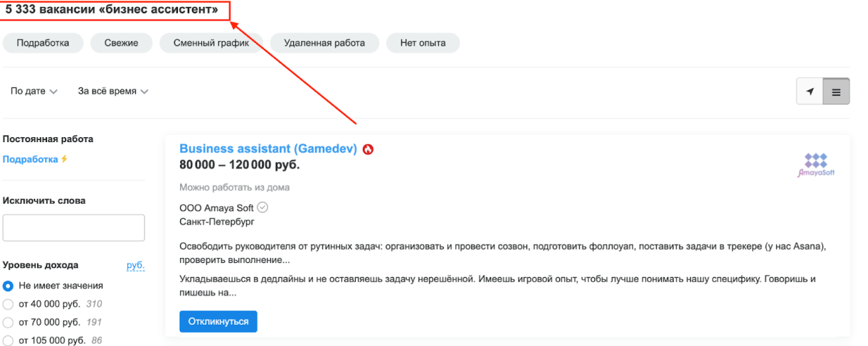Select 'от 40 000 руб.' income option
Viewport: 868px width, 346px height.
[x=9, y=304]
